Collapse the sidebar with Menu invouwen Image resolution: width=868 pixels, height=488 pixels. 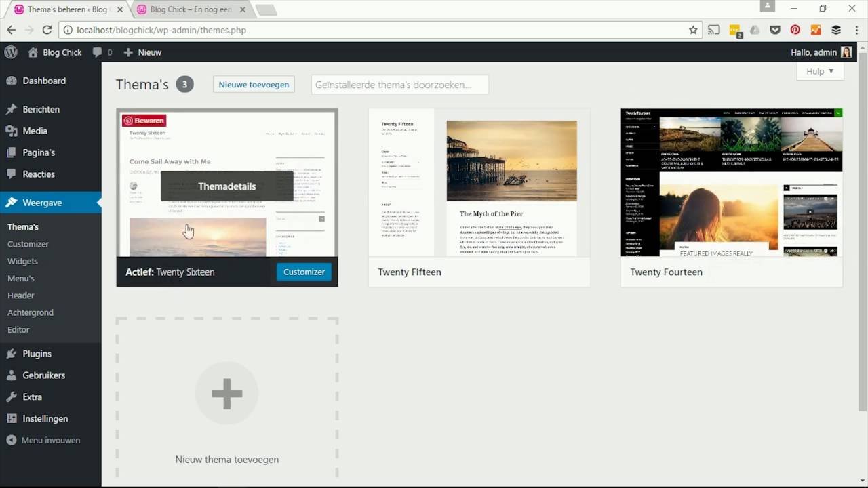pyautogui.click(x=12, y=440)
